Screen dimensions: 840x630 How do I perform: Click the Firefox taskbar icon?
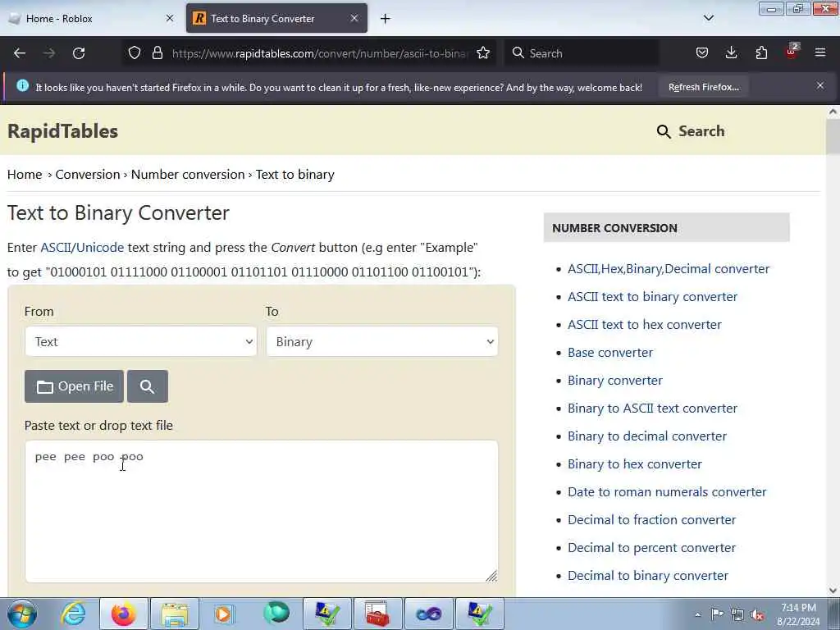124,614
